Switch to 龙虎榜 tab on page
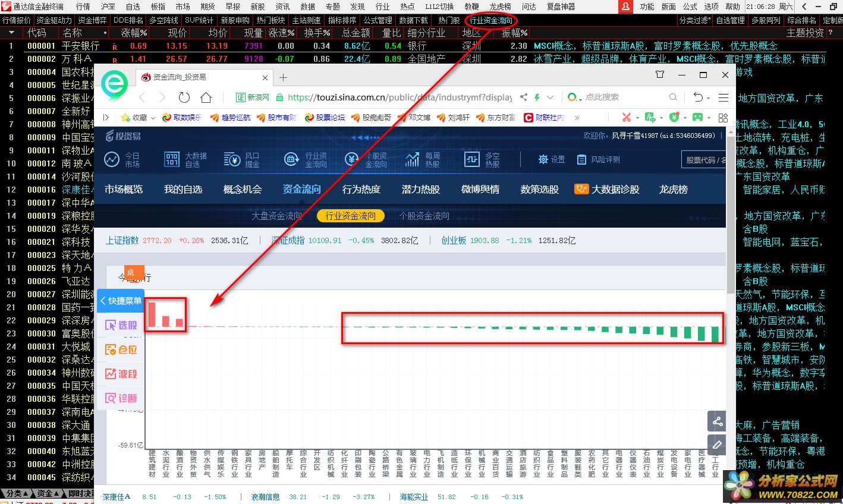 coord(673,190)
